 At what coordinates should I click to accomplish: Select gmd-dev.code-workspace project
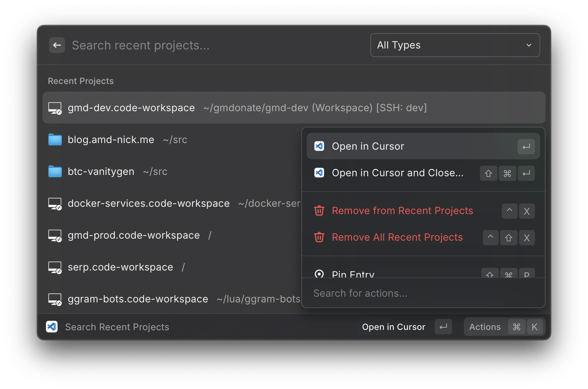point(131,108)
